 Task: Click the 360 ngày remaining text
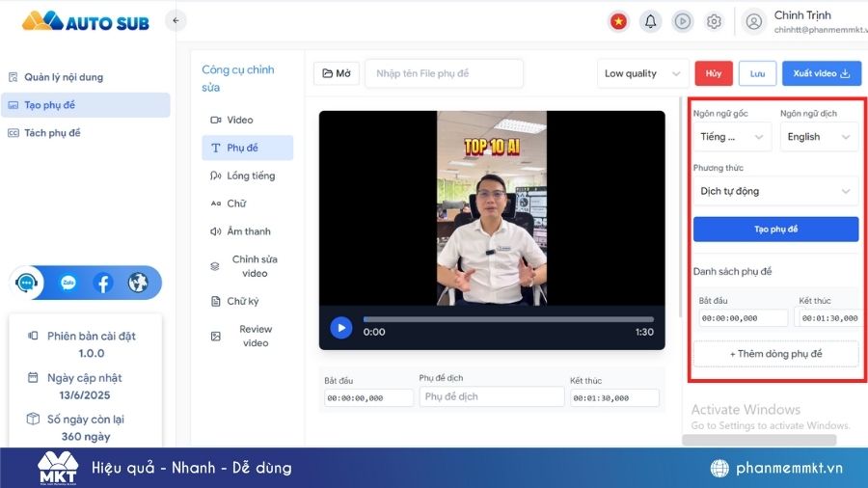[x=86, y=437]
